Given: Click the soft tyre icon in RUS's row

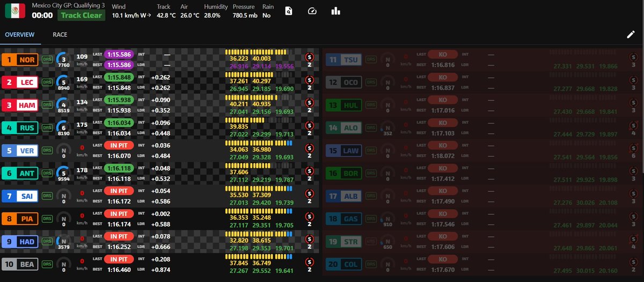Looking at the screenshot, I should (x=310, y=125).
